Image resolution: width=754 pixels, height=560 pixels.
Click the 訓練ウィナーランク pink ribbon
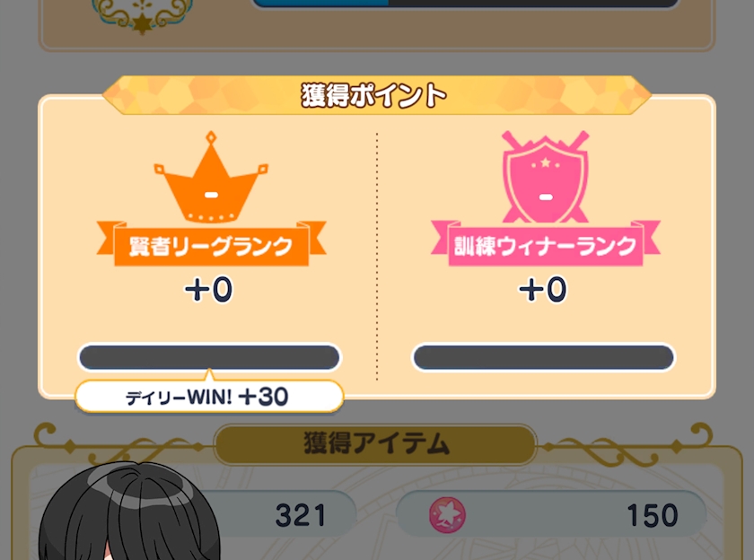pos(546,244)
